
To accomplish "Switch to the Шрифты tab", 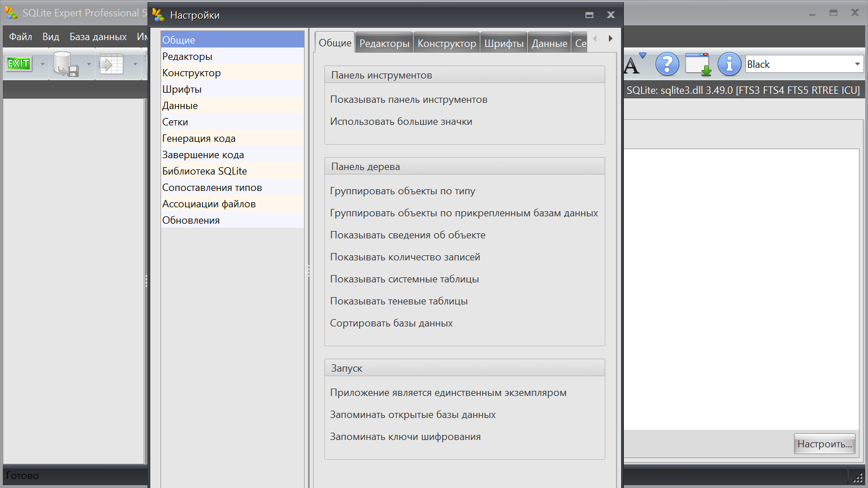I will [504, 43].
